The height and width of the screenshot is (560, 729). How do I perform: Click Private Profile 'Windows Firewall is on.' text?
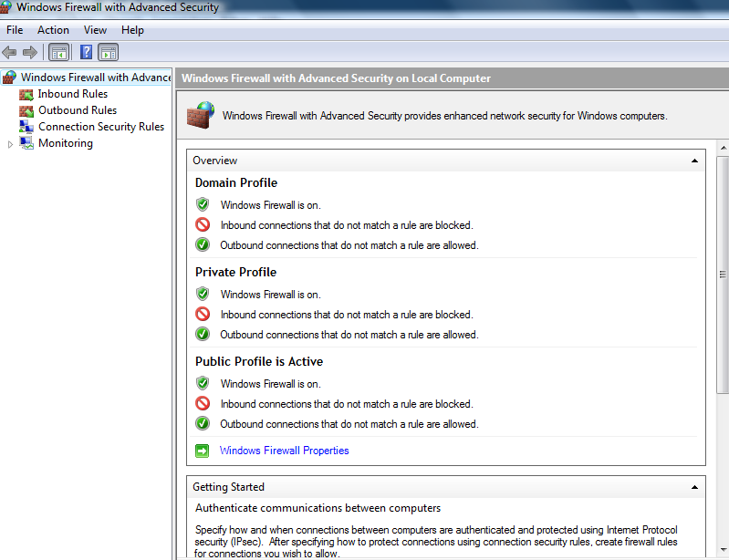pyautogui.click(x=271, y=295)
